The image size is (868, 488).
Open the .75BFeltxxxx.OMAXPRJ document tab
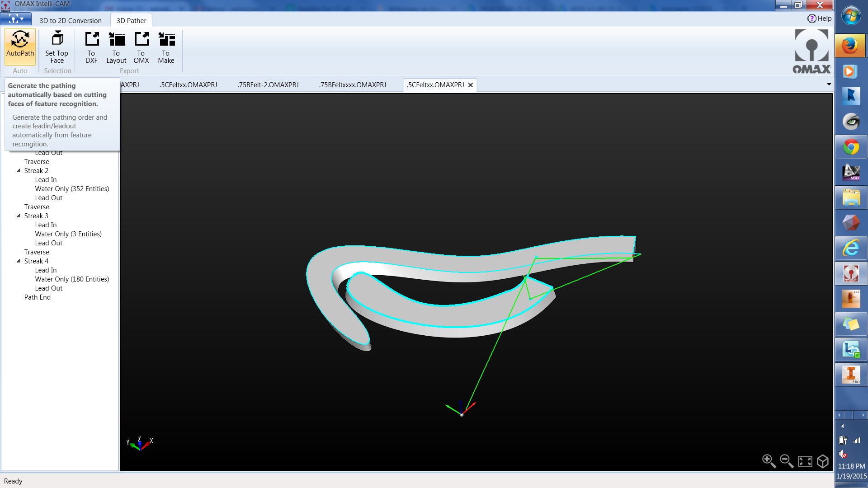(x=352, y=84)
